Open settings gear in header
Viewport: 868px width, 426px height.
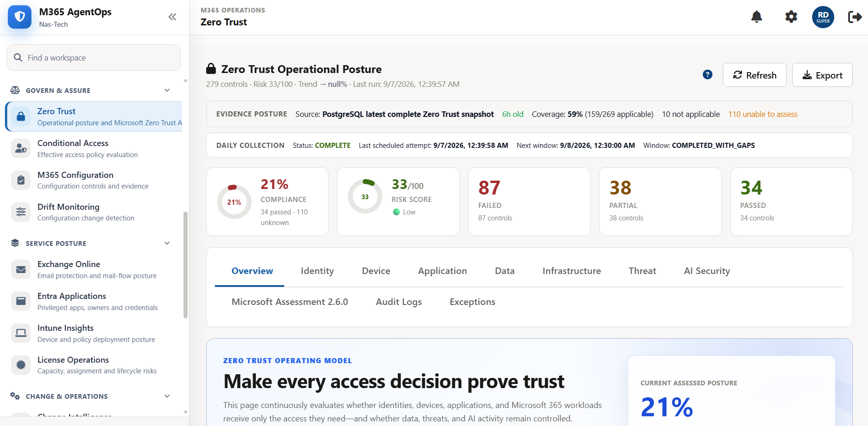point(791,17)
